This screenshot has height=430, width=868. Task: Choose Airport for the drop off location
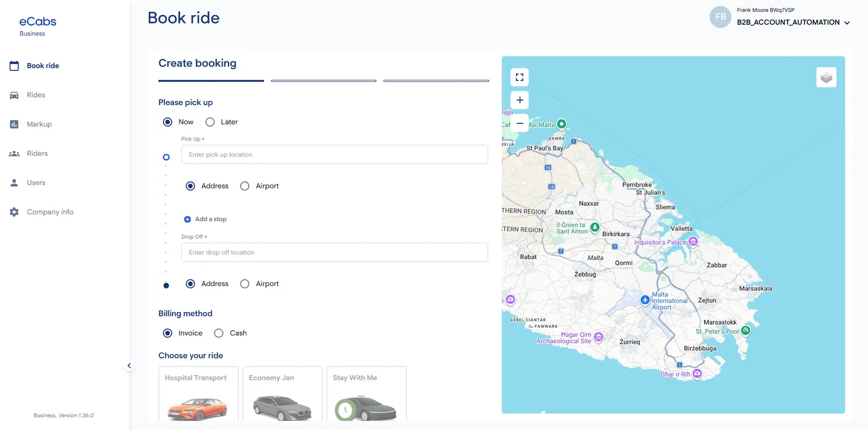[x=245, y=284]
